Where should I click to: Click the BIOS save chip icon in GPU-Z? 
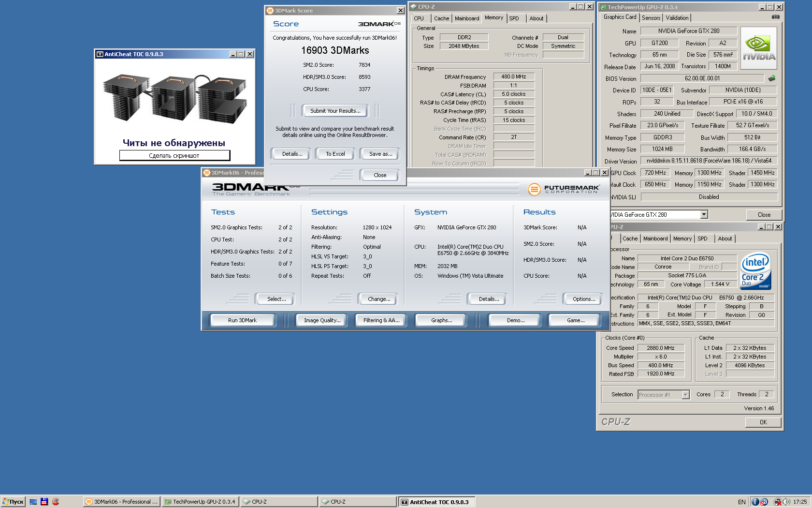[772, 78]
